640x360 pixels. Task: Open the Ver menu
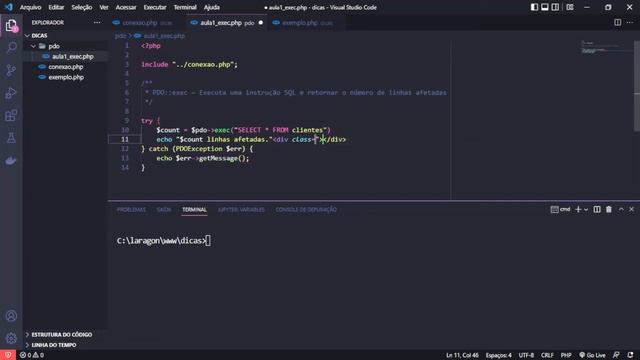click(104, 7)
